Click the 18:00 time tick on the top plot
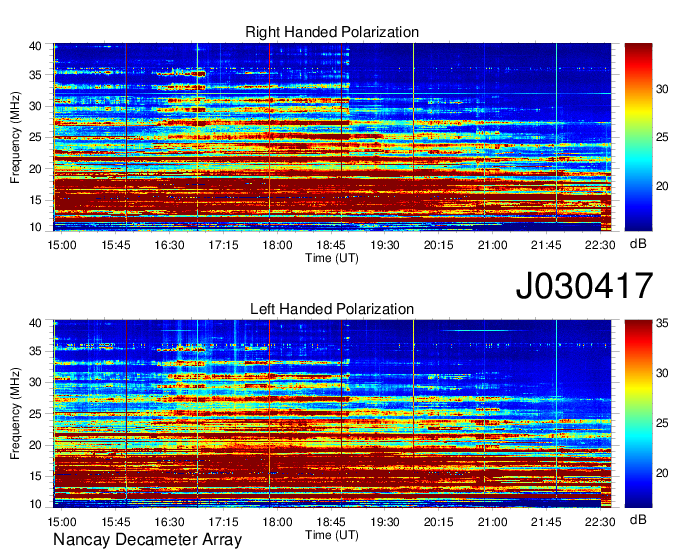Screen dimensions: 680x552 277,245
